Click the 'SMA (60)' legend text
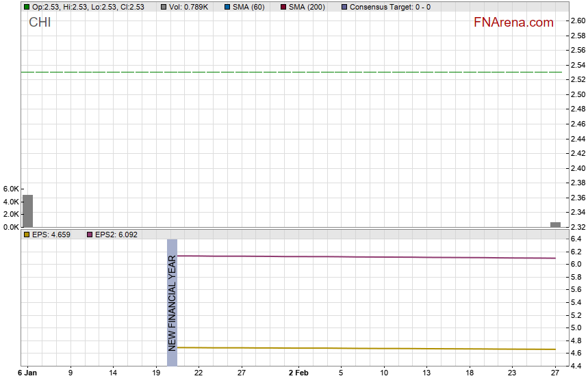This screenshot has width=588, height=387. [249, 7]
